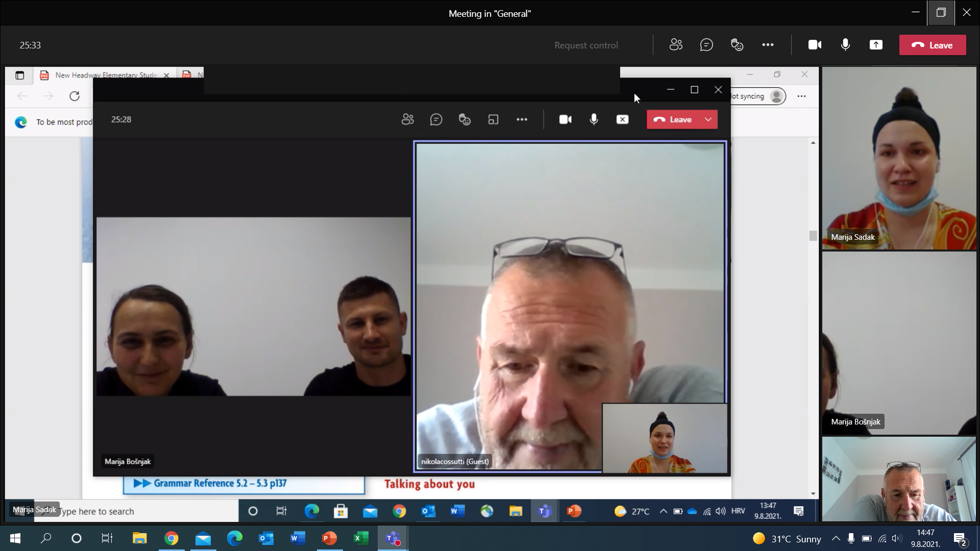Click the 'Talking about you' heading
This screenshot has height=551, width=980.
pyautogui.click(x=429, y=484)
